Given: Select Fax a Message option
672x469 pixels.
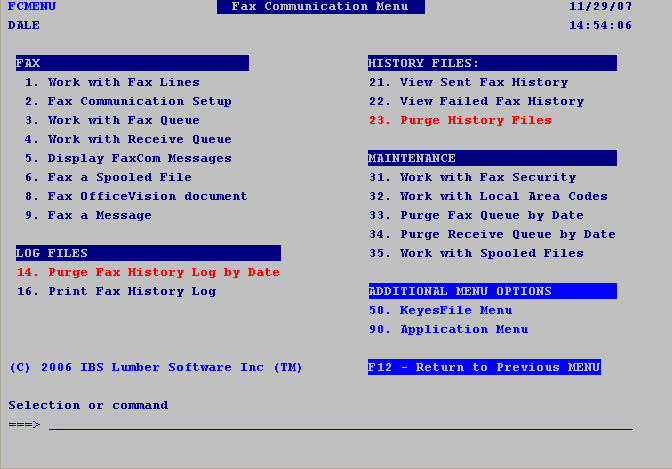Looking at the screenshot, I should pyautogui.click(x=88, y=215).
